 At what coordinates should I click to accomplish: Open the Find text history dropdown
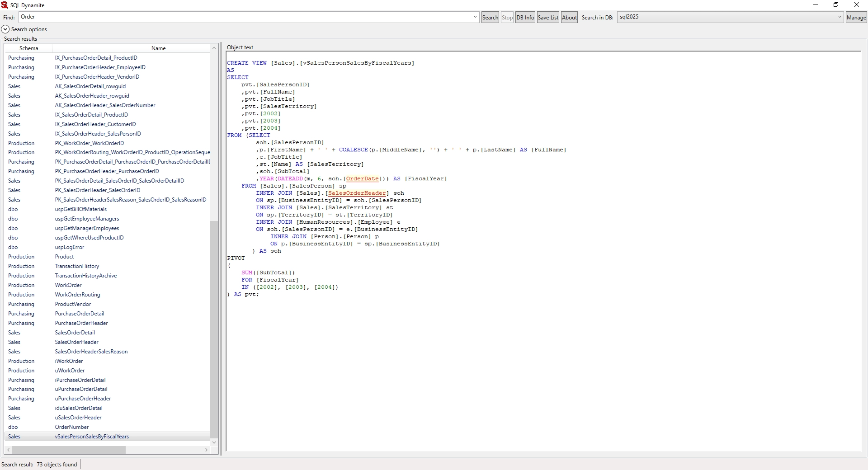click(475, 17)
